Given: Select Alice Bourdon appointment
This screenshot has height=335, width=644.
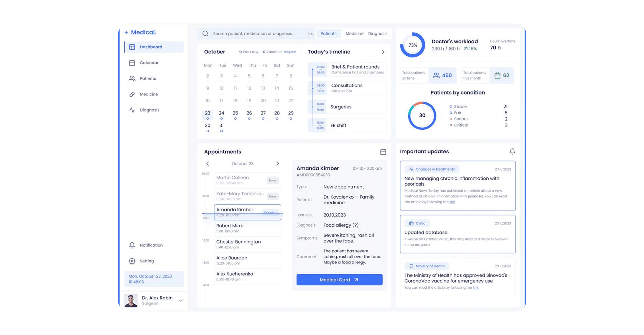Looking at the screenshot, I should point(248,260).
